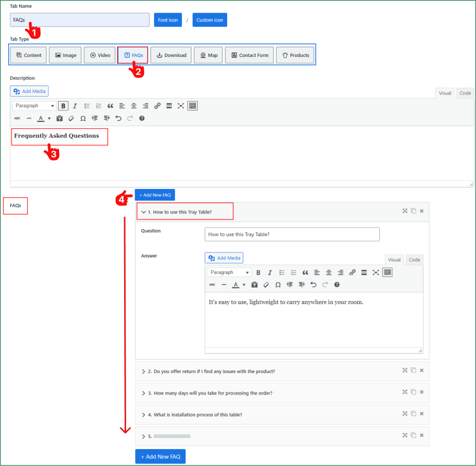
Task: Open keyboard shortcuts help in Description editor
Action: (x=142, y=118)
